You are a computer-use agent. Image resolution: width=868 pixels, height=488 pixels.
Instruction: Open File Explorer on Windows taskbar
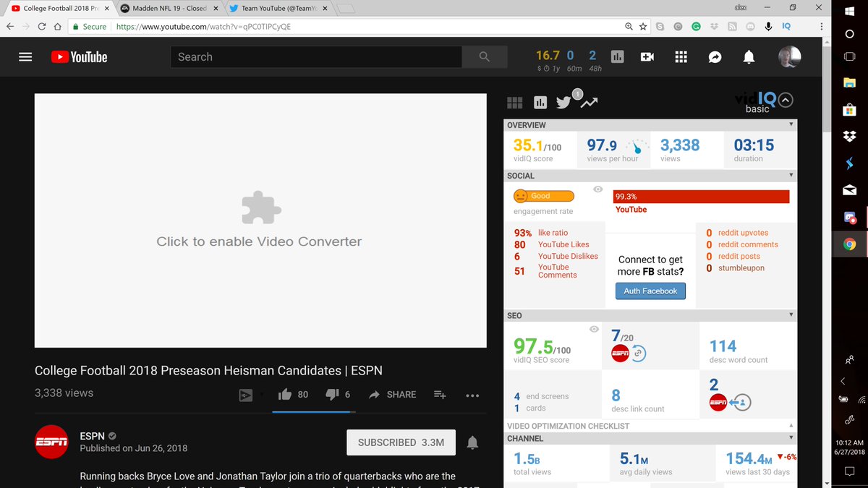[850, 84]
